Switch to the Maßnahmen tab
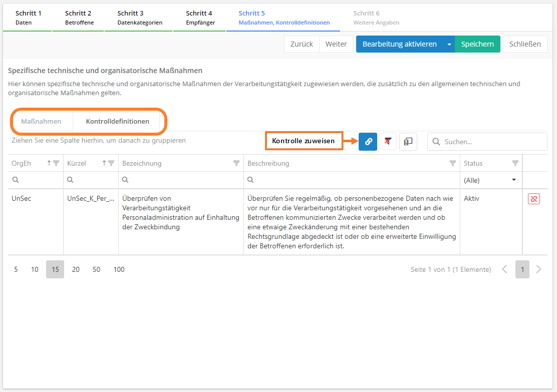The width and height of the screenshot is (557, 392). (x=42, y=121)
